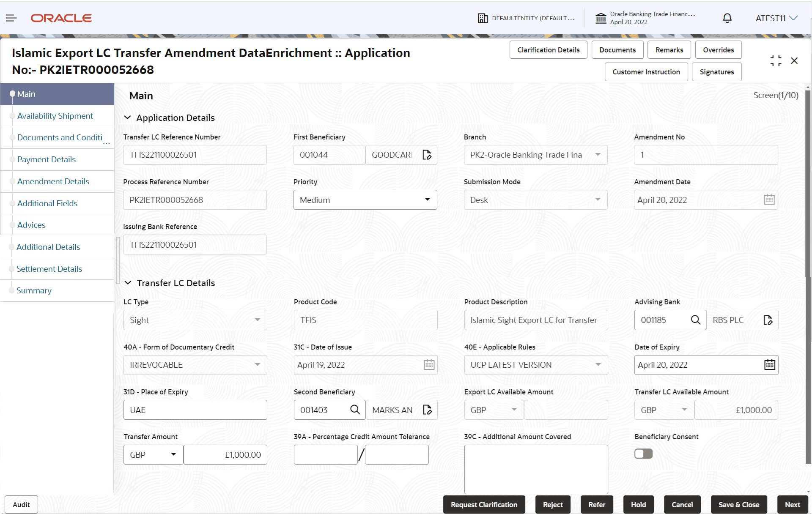
Task: Open the Transfer Amount currency dropdown
Action: pyautogui.click(x=153, y=455)
